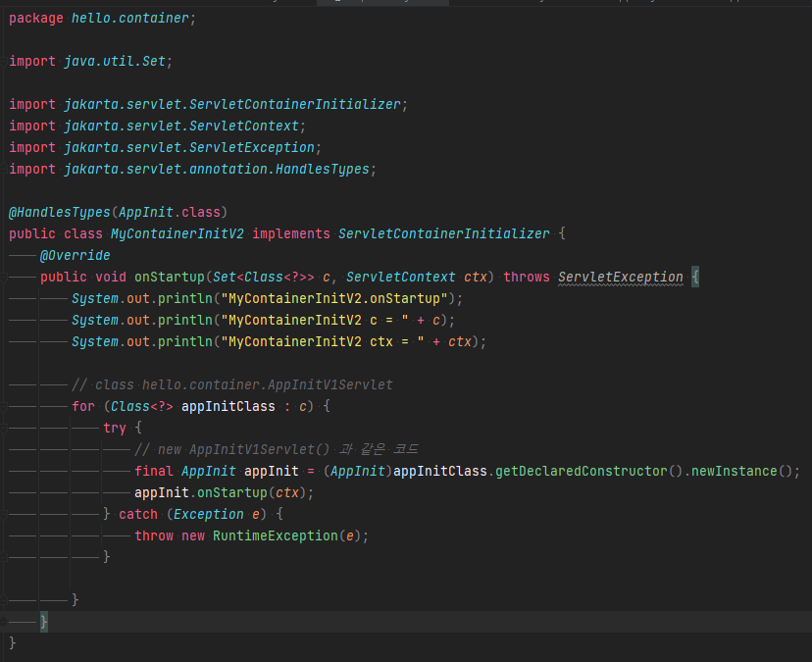The width and height of the screenshot is (812, 662).
Task: Click 'jakarta.servlet.ServletException' import text
Action: (189, 148)
